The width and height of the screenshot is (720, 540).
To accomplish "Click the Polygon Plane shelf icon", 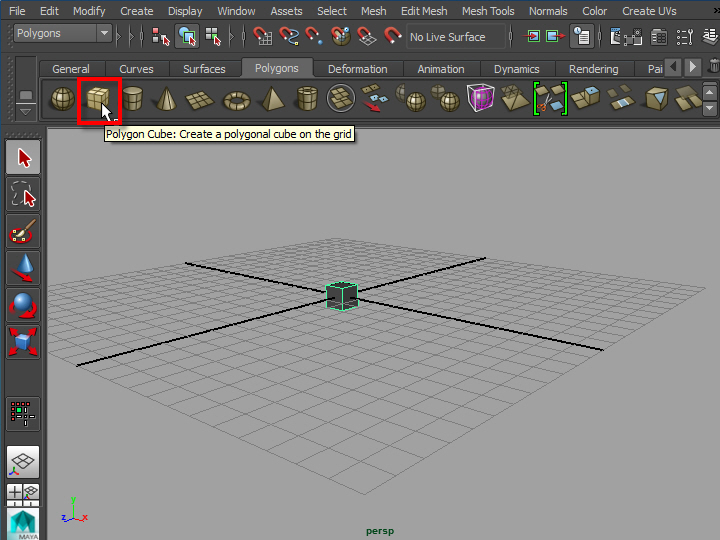I will [x=202, y=100].
